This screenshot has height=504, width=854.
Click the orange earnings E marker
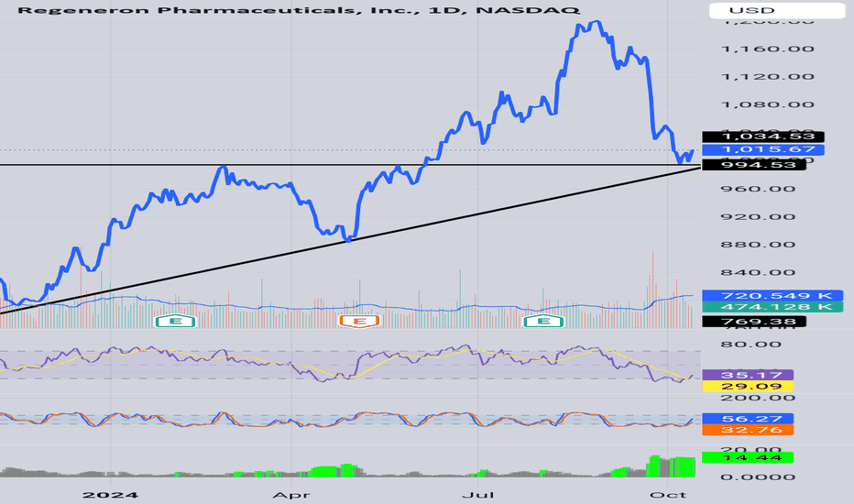(359, 321)
